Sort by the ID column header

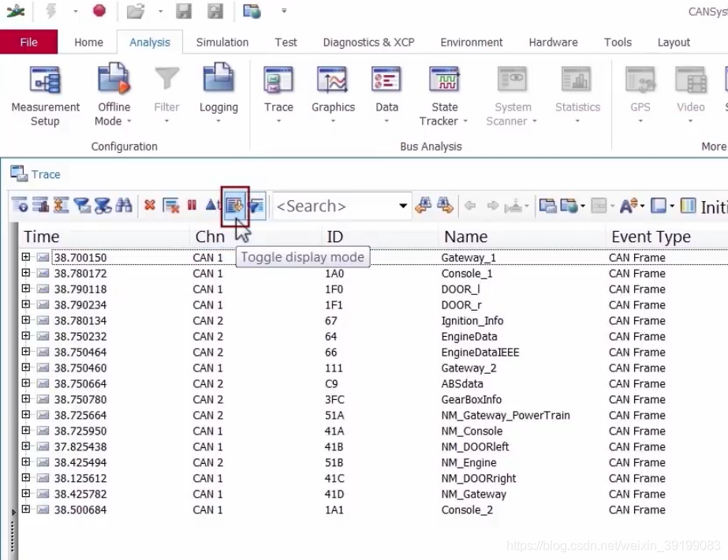click(379, 237)
